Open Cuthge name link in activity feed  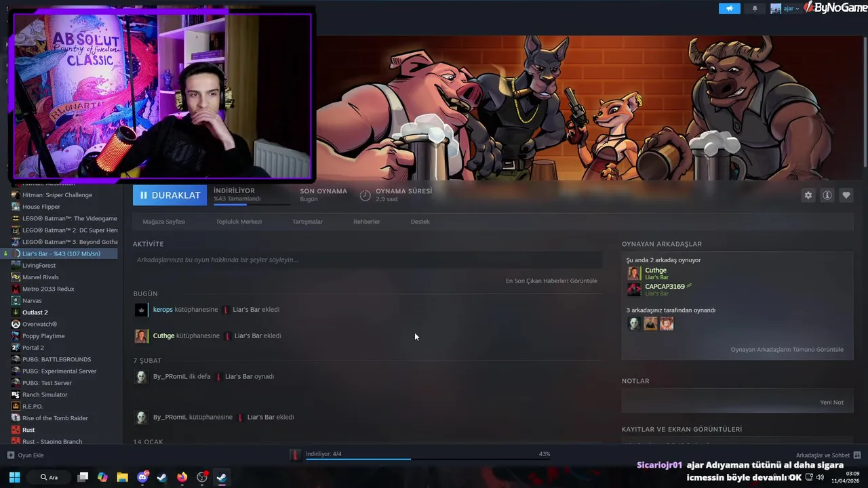coord(163,335)
